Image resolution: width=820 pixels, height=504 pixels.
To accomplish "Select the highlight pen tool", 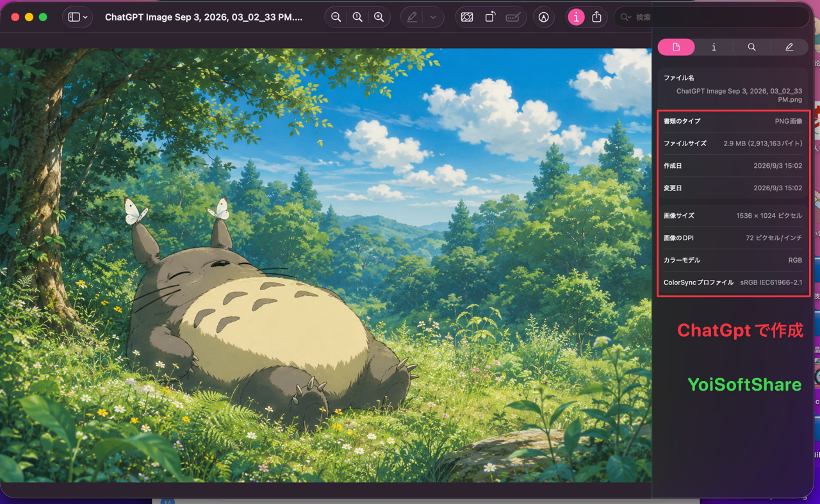I will point(412,17).
